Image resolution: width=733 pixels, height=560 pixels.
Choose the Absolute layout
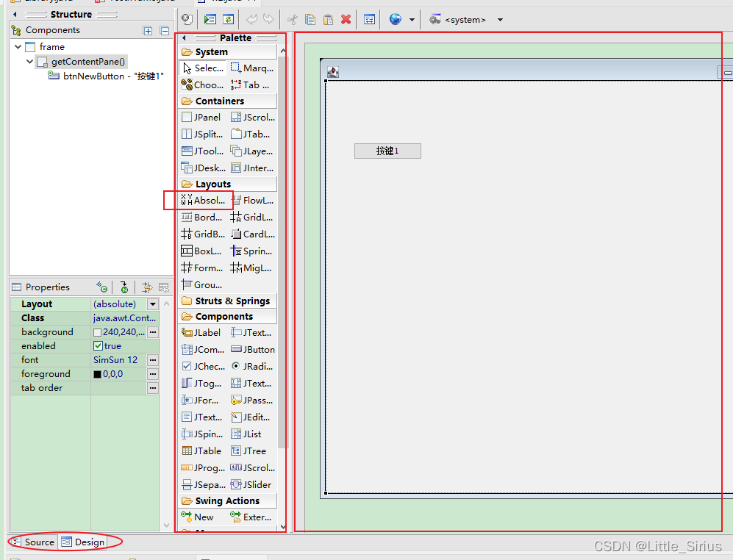pos(203,200)
